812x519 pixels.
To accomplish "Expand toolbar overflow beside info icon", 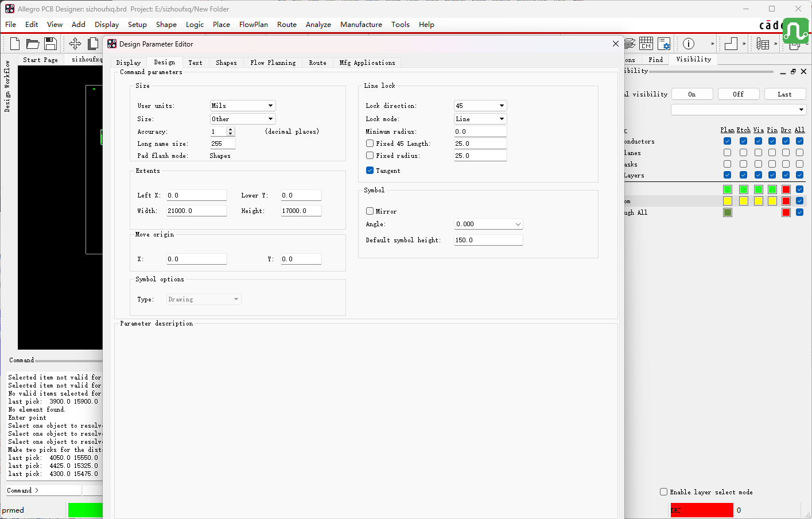I will click(x=713, y=44).
